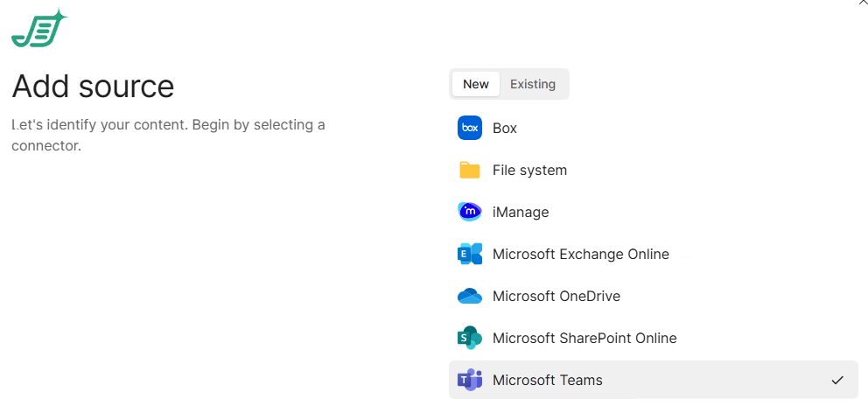868x406 pixels.
Task: Click the Microsoft Teams label
Action: (x=547, y=380)
